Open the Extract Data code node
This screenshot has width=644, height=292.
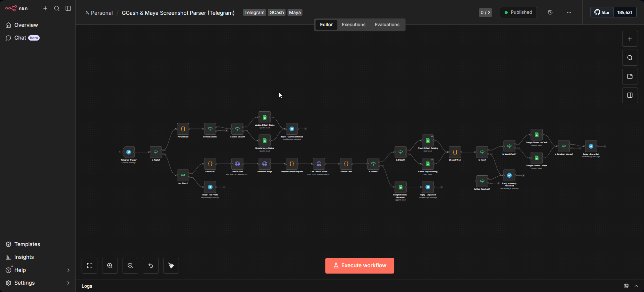coord(346,164)
